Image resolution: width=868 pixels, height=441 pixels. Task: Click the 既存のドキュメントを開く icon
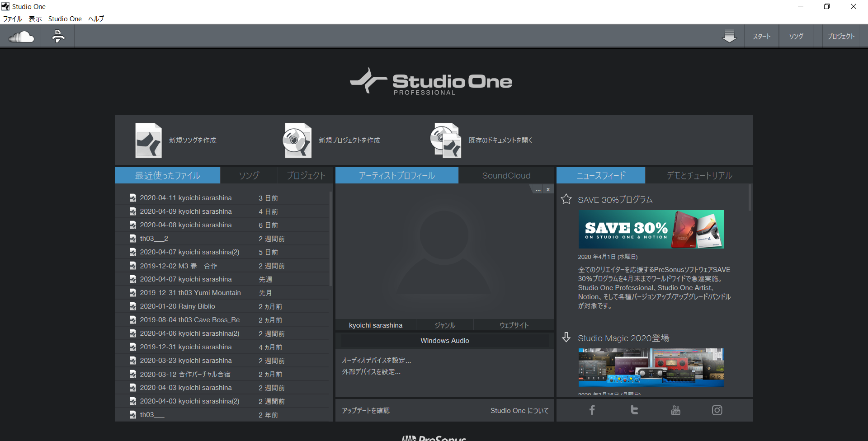[x=446, y=141]
